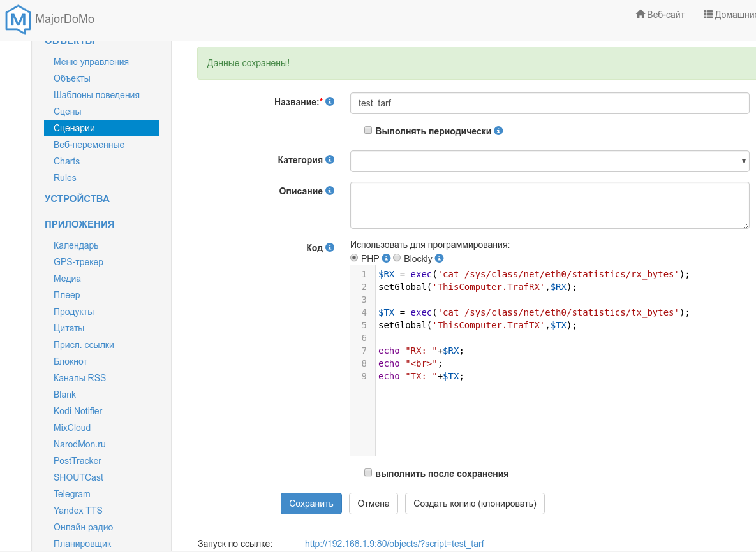Click into the Название text field
Screen dimensions: 756x552
click(x=549, y=103)
